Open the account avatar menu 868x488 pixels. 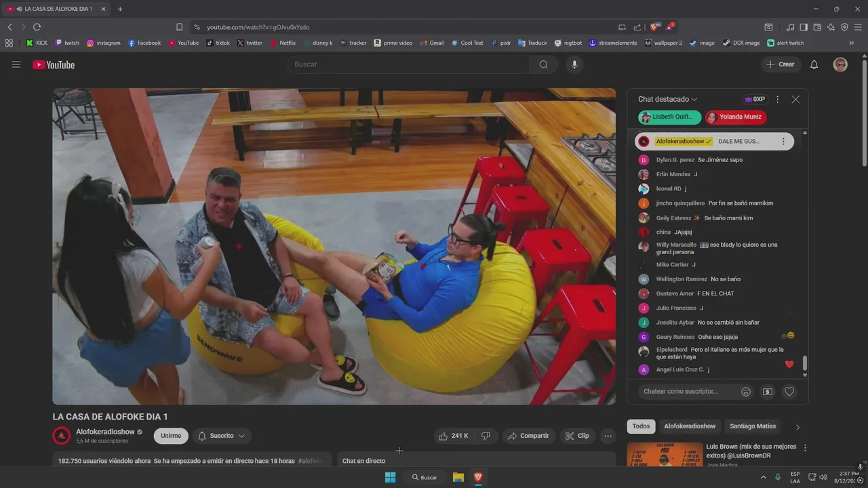pyautogui.click(x=840, y=64)
